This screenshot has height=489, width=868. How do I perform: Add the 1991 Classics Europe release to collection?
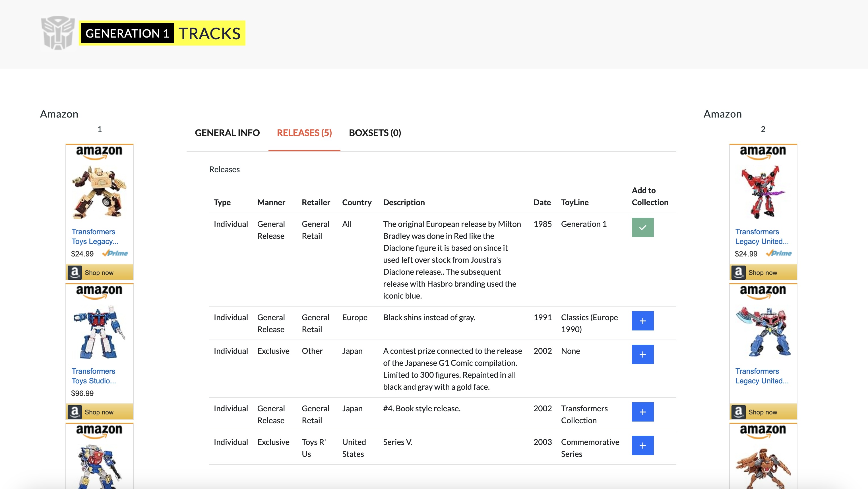tap(642, 321)
